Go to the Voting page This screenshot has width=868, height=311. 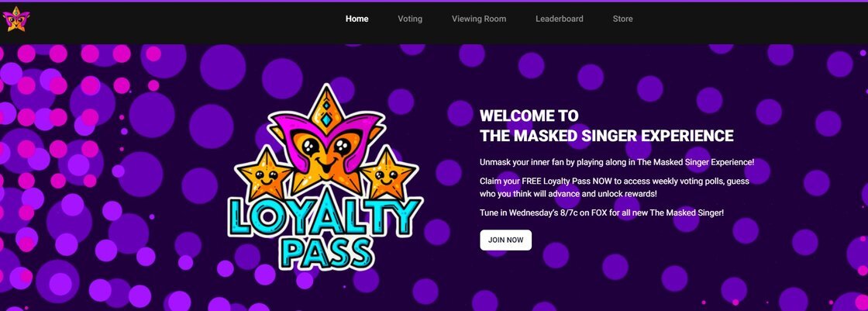coord(410,19)
